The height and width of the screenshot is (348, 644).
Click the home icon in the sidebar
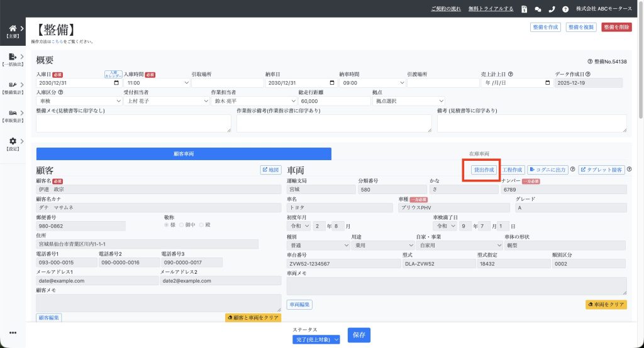pyautogui.click(x=13, y=28)
